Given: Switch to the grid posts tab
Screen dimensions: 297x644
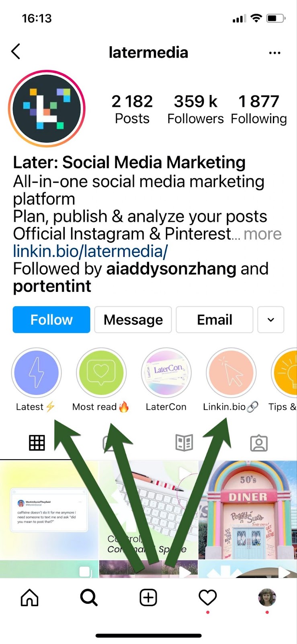Looking at the screenshot, I should coord(37,443).
